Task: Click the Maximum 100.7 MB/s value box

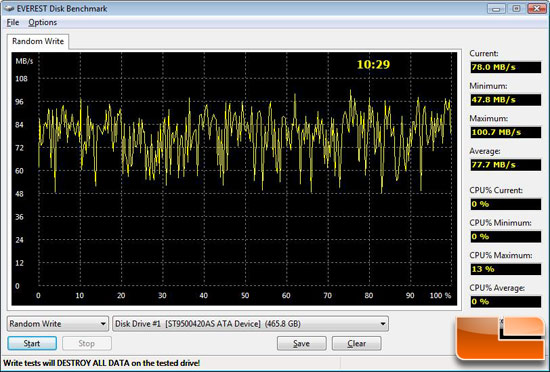Action: (x=505, y=132)
